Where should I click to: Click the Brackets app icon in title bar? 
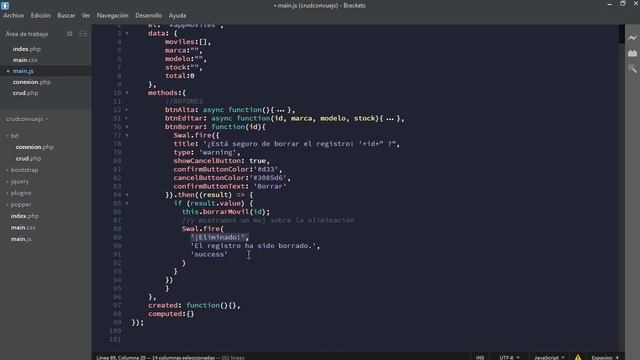pyautogui.click(x=5, y=5)
